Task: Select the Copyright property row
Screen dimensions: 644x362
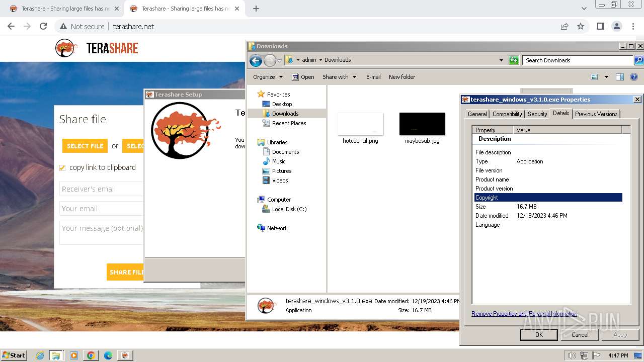Action: coord(548,198)
